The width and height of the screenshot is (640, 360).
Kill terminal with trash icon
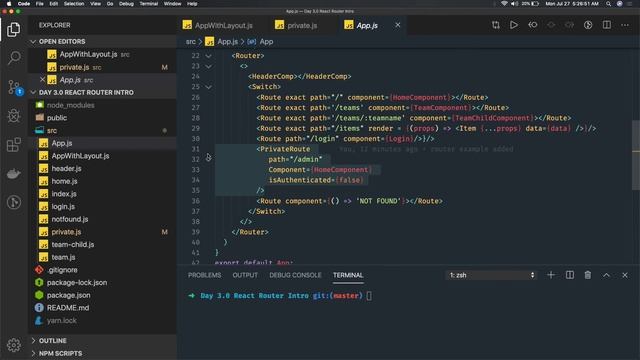click(x=588, y=275)
